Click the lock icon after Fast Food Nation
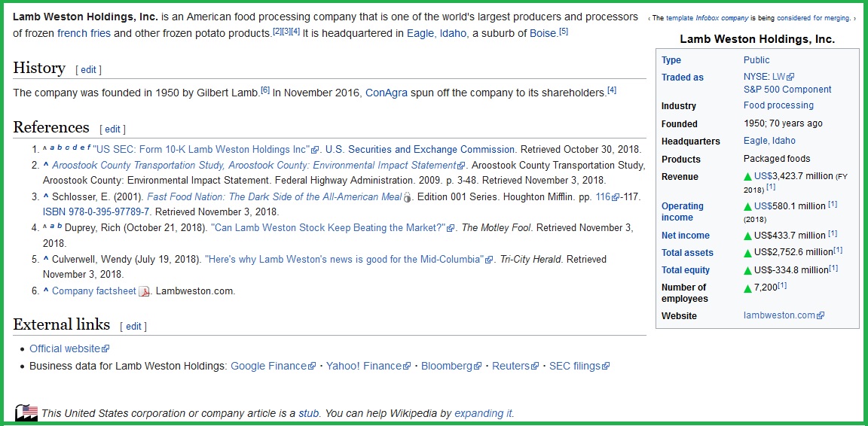This screenshot has height=426, width=868. [408, 197]
